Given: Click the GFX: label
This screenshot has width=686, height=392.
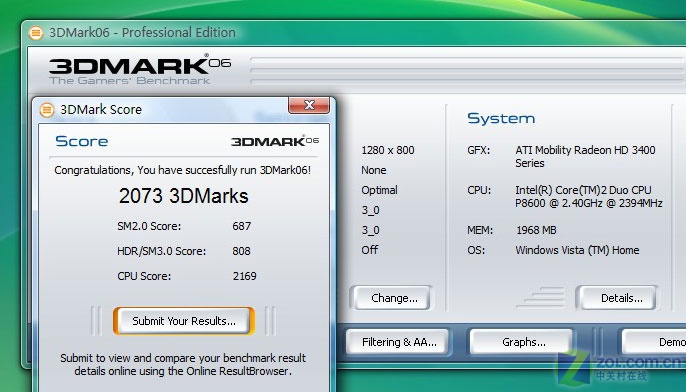Looking at the screenshot, I should [479, 150].
